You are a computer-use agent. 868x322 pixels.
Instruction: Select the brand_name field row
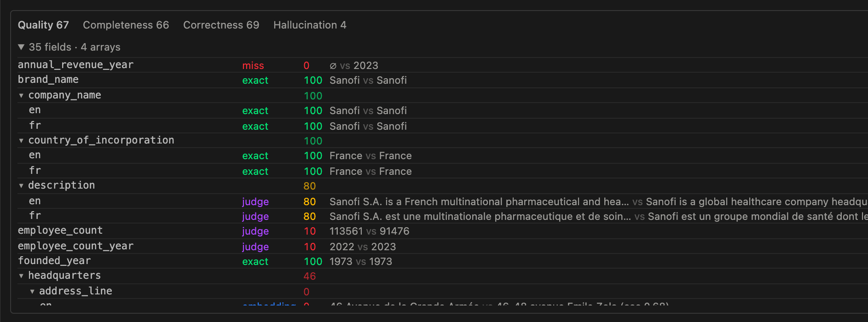click(443, 80)
